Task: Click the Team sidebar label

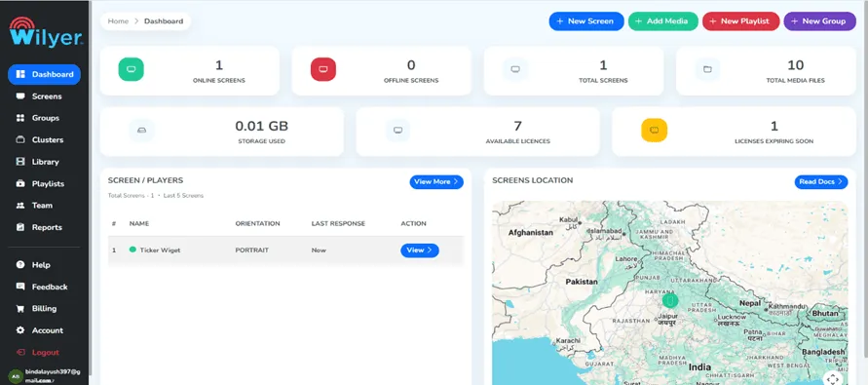Action: (42, 206)
